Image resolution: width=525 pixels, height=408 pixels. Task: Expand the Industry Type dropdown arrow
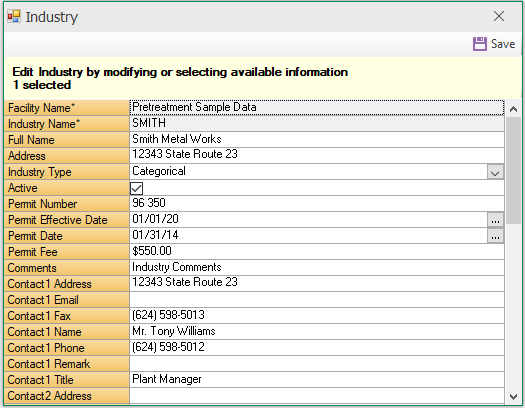pos(495,172)
